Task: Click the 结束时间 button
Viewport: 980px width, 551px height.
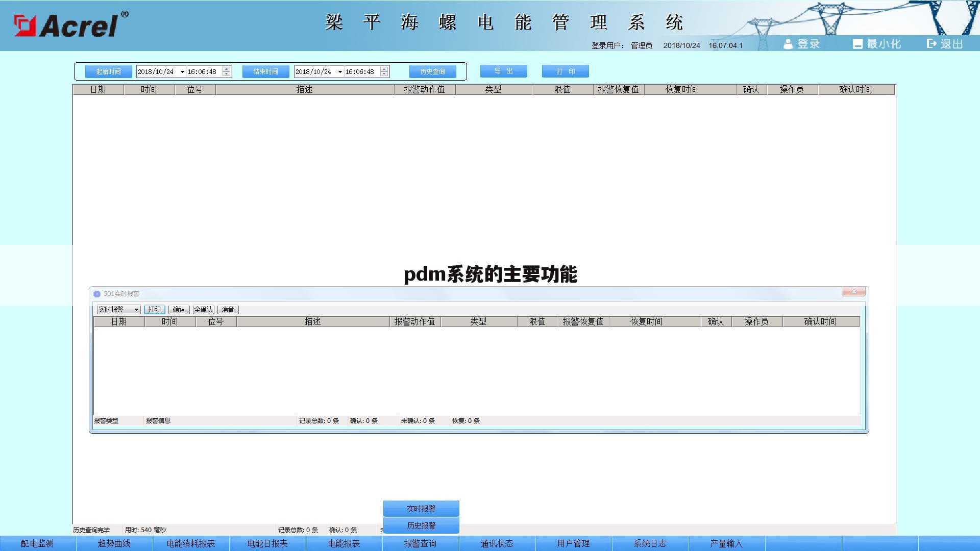Action: (x=265, y=71)
